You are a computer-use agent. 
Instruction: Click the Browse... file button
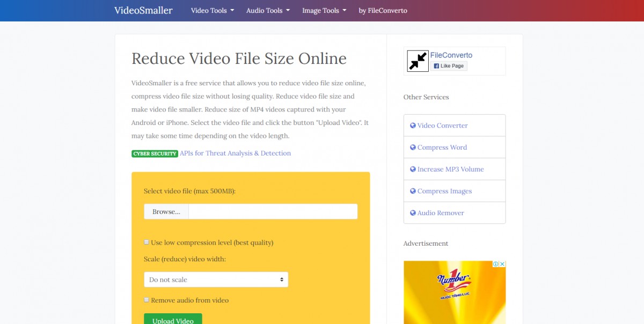pos(166,212)
